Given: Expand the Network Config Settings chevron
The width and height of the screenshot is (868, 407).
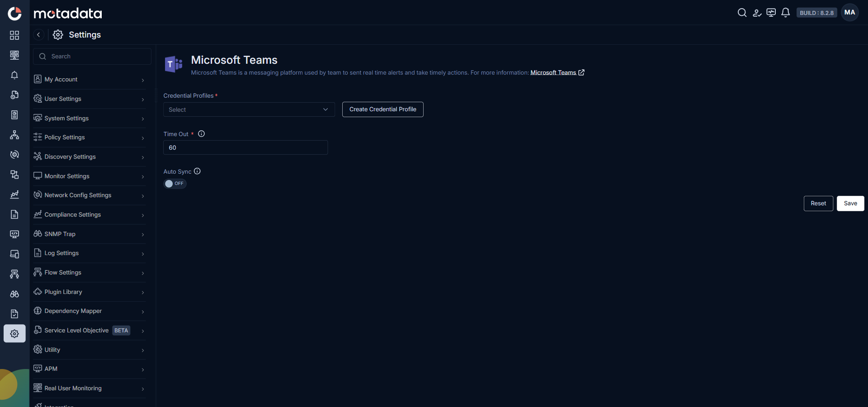Looking at the screenshot, I should (143, 195).
